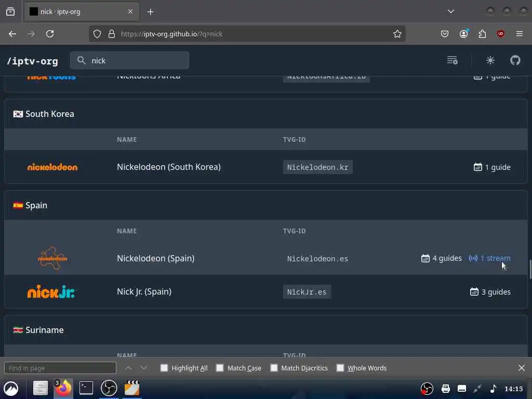Viewport: 532px width, 399px height.
Task: Open the clapperboard video app icon
Action: click(132, 388)
